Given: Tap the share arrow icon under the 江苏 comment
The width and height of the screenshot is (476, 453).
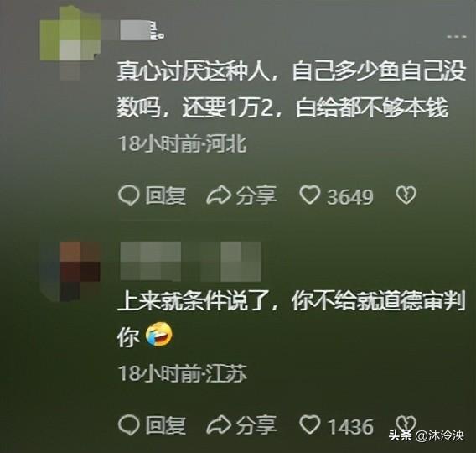Looking at the screenshot, I should tap(218, 425).
